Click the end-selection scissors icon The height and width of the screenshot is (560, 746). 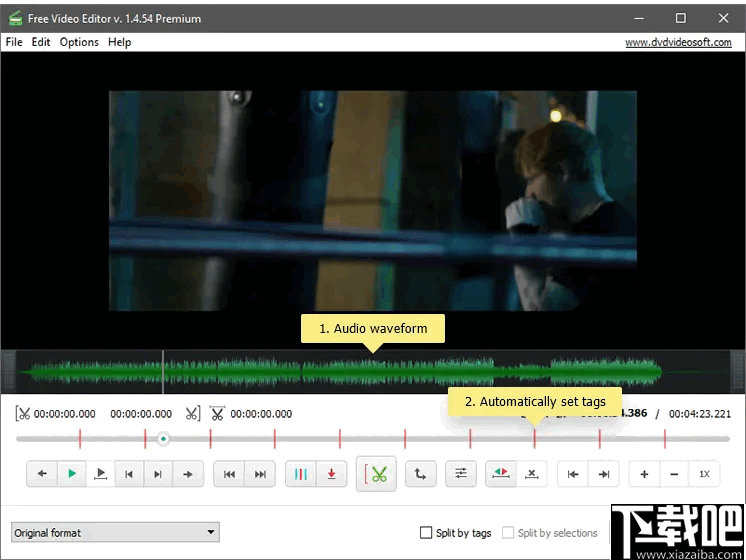(x=193, y=413)
